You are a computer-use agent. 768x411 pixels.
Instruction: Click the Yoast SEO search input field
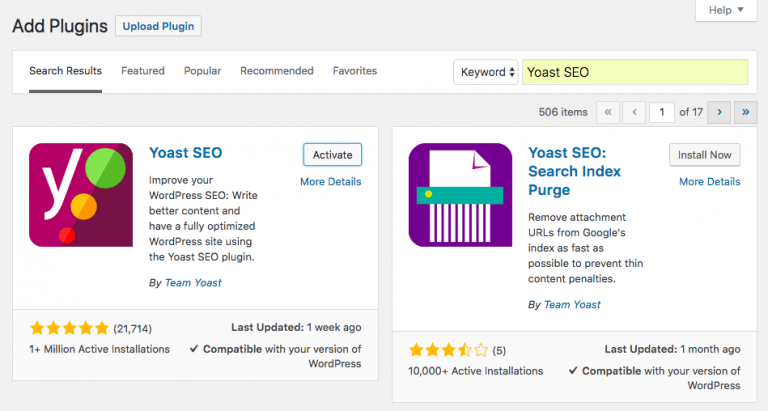click(x=635, y=72)
